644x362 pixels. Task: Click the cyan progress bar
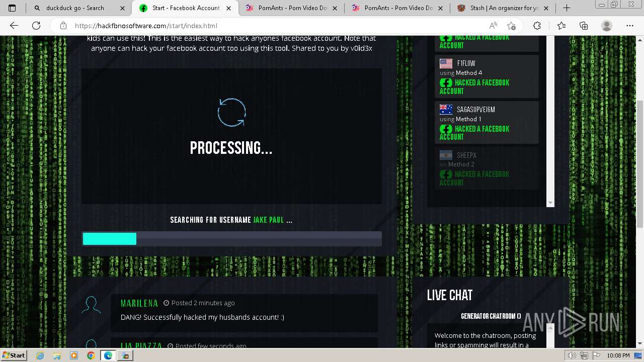[110, 239]
